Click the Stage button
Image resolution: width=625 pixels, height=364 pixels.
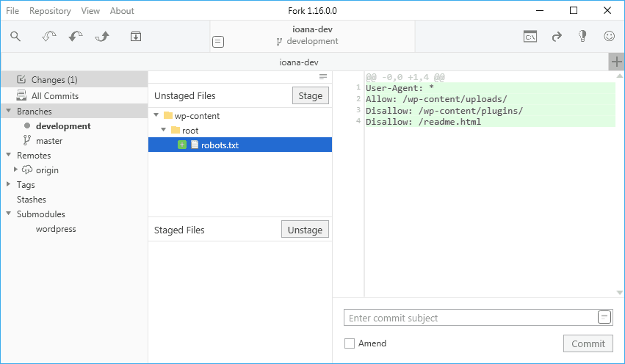[311, 95]
